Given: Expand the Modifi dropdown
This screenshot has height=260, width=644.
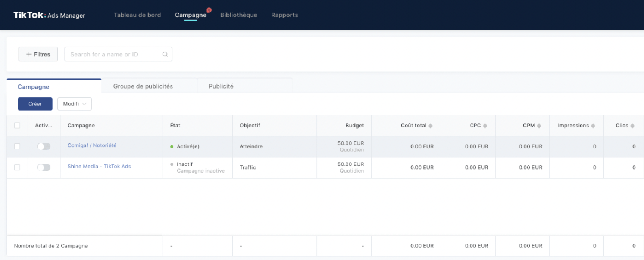Looking at the screenshot, I should pyautogui.click(x=75, y=104).
